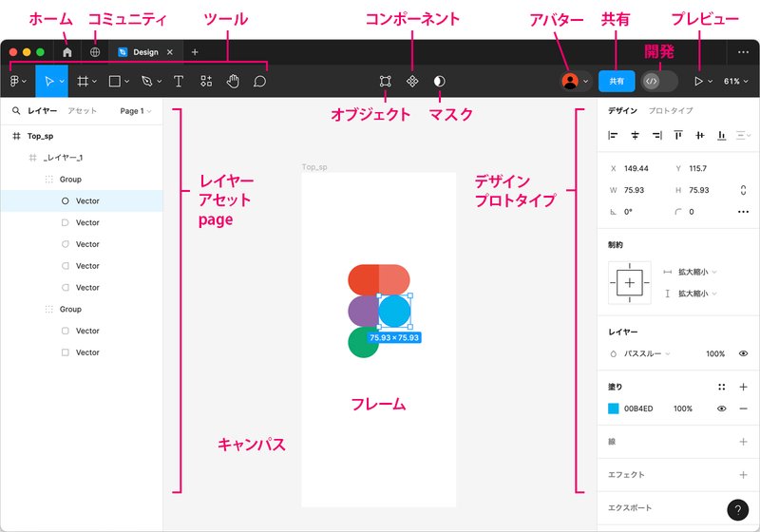Open avatar dropdown chevron

[585, 82]
